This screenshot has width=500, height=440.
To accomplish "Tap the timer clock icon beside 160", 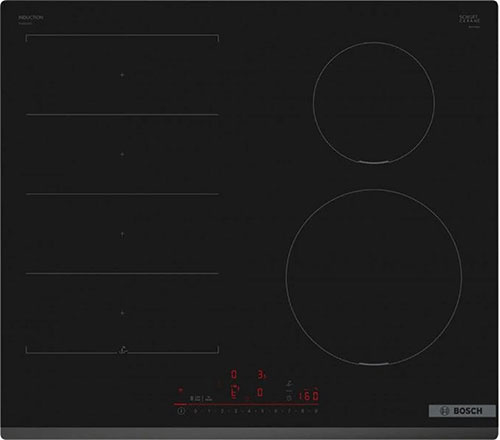I will point(289,398).
